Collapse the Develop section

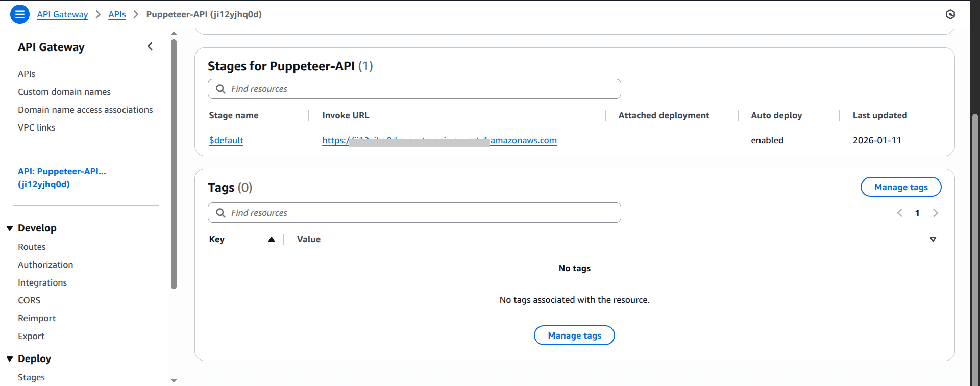(x=10, y=228)
